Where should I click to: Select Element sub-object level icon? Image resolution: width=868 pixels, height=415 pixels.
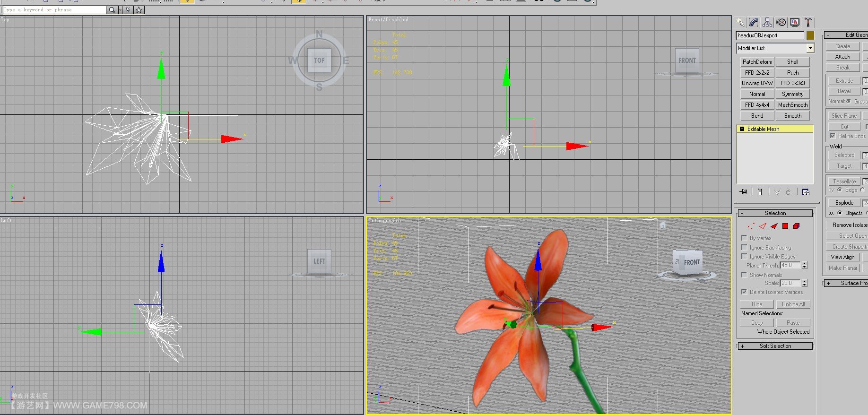pyautogui.click(x=797, y=226)
